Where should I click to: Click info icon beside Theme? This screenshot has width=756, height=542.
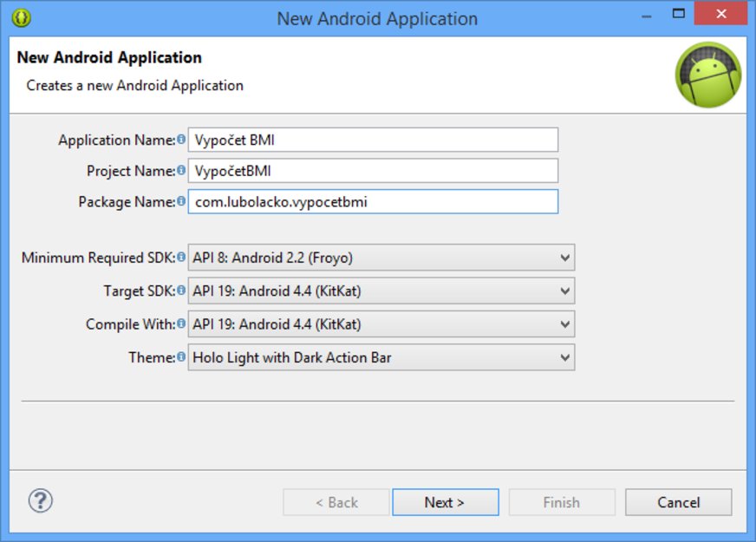pyautogui.click(x=181, y=356)
